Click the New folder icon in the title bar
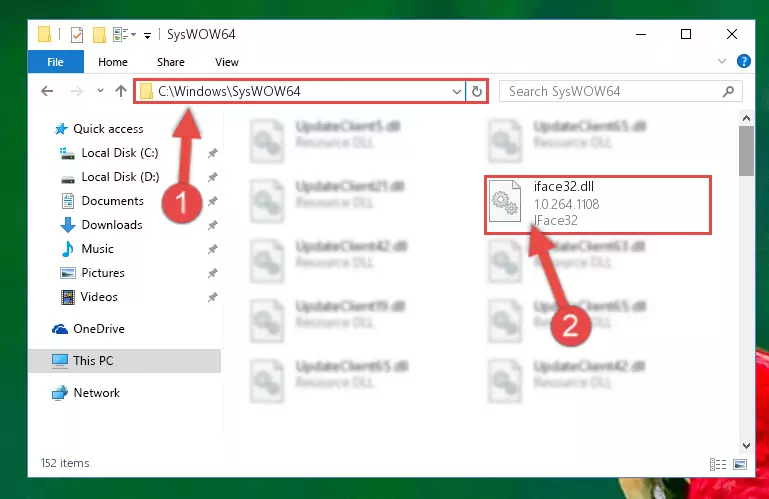 tap(99, 35)
